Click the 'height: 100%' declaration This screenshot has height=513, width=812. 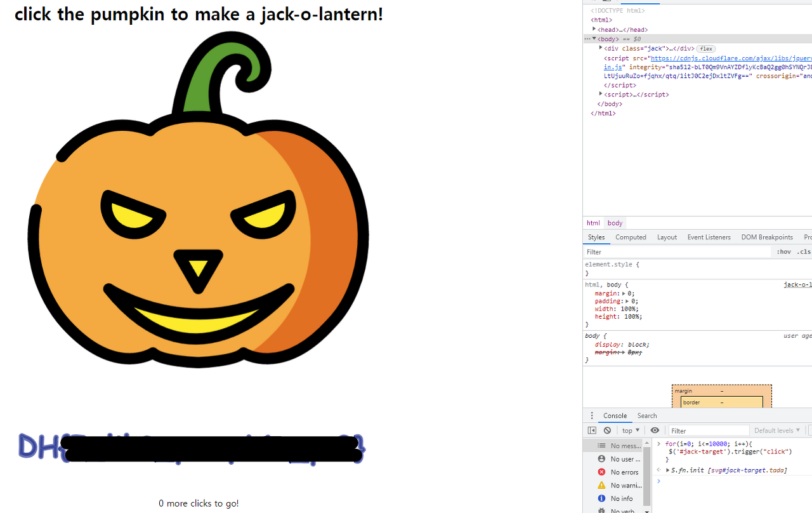[x=619, y=316]
